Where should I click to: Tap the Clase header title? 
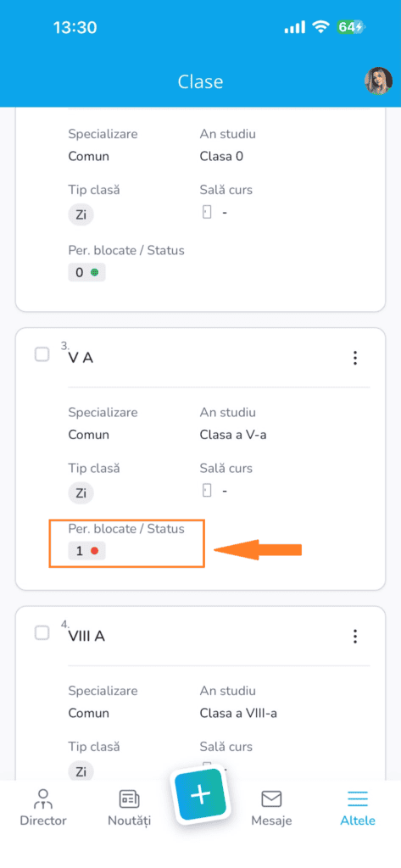(x=200, y=82)
